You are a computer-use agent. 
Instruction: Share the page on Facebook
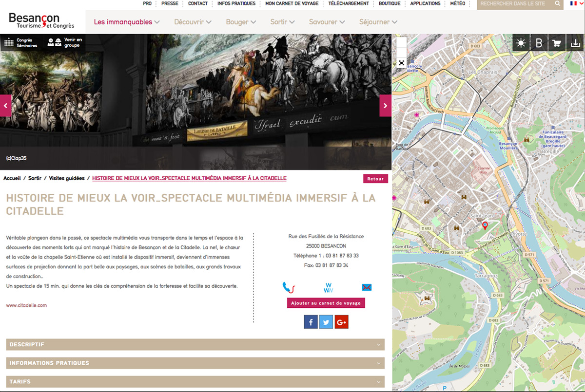pos(311,322)
